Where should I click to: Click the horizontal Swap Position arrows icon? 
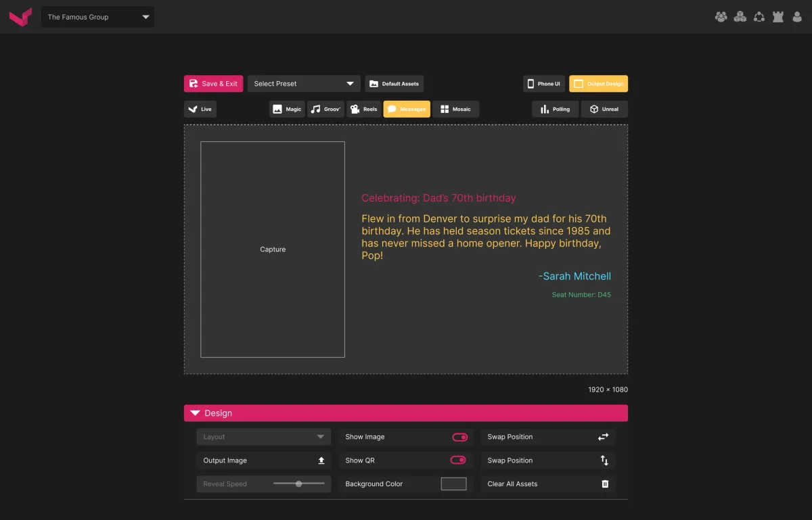(604, 437)
